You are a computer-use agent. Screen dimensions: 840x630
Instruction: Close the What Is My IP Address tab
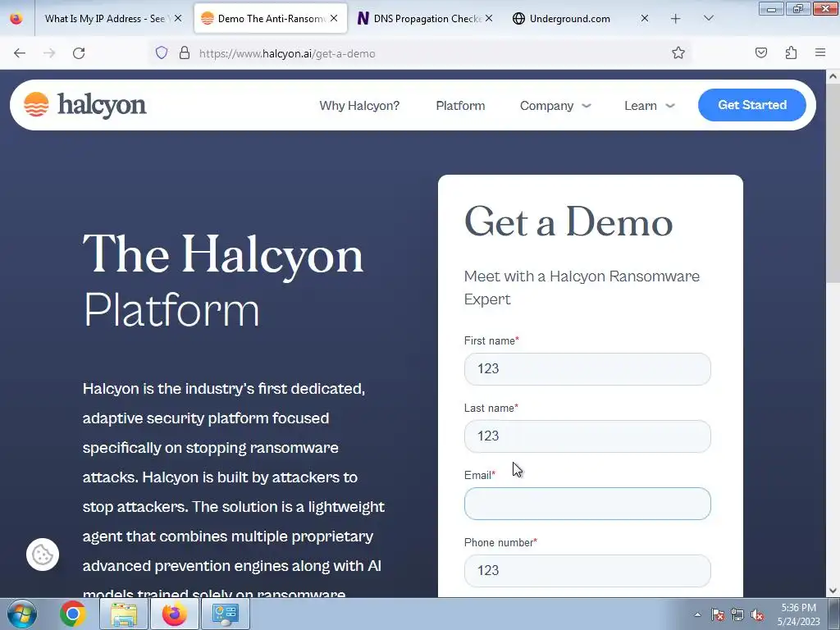coord(178,18)
